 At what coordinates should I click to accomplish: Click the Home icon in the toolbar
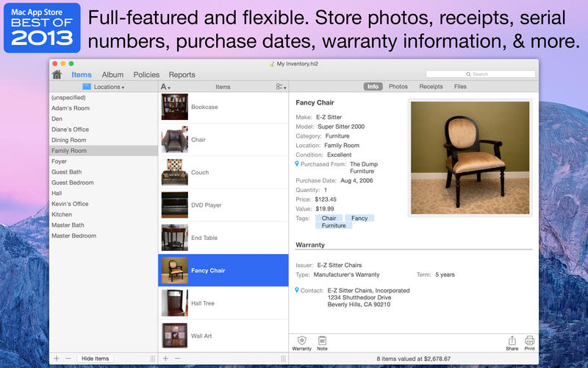(x=57, y=74)
